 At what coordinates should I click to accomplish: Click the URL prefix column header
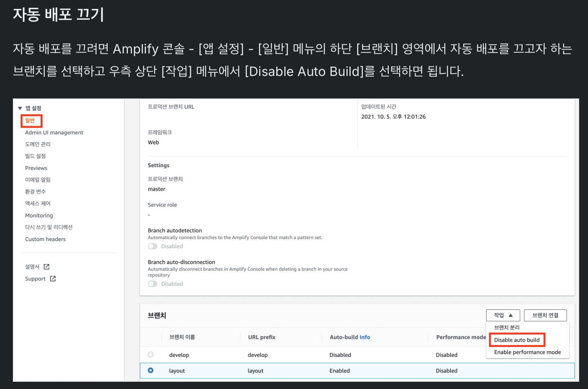click(262, 337)
